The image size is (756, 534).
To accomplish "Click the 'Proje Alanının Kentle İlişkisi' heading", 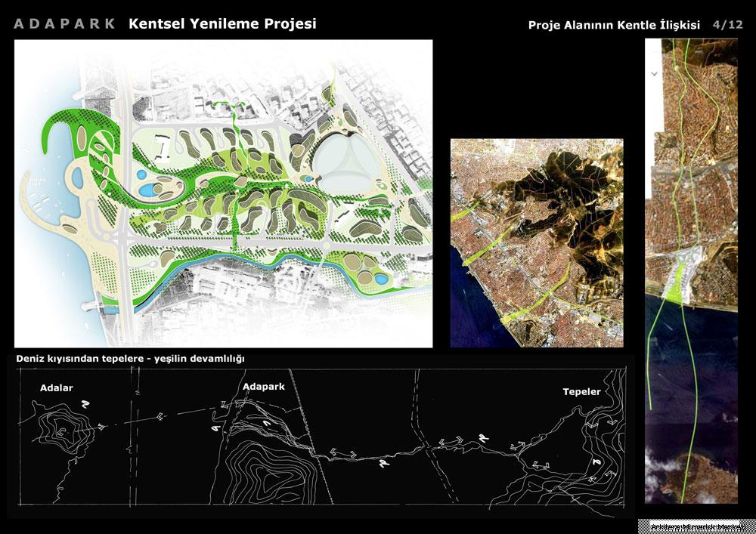I will pos(614,25).
